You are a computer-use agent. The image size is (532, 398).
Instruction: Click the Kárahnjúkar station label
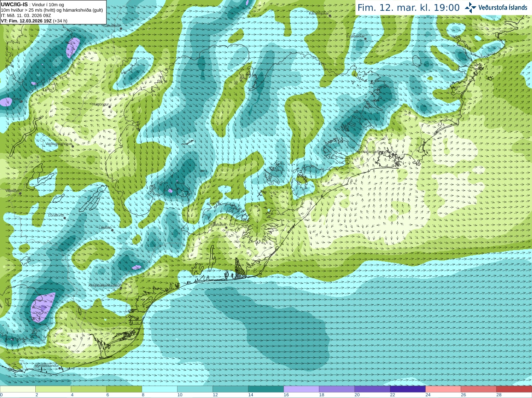pyautogui.click(x=319, y=13)
